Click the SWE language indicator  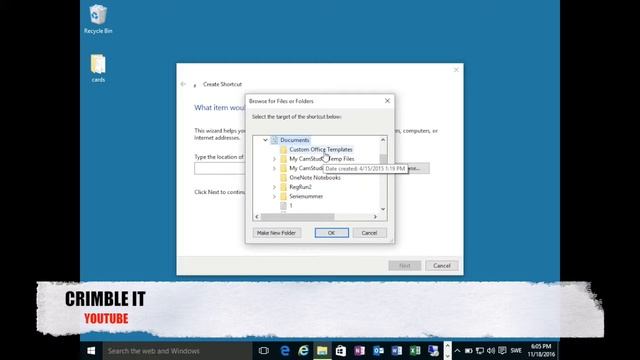[x=516, y=351]
